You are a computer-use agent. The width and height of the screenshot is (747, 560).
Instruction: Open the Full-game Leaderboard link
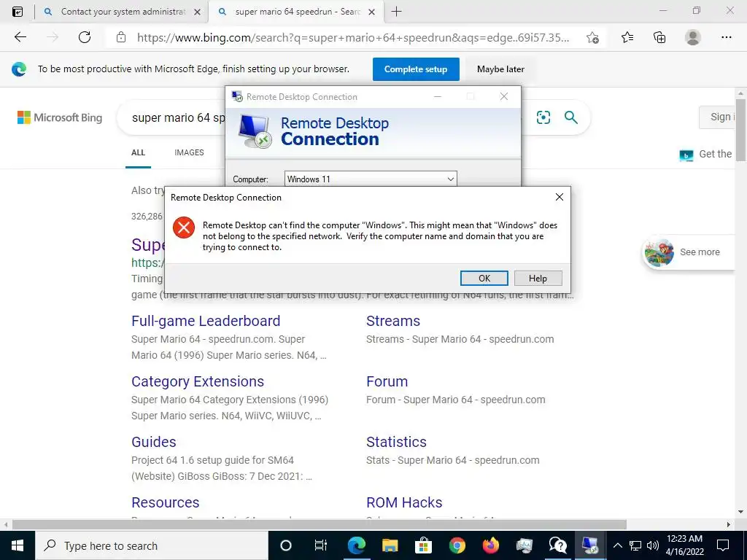(206, 321)
